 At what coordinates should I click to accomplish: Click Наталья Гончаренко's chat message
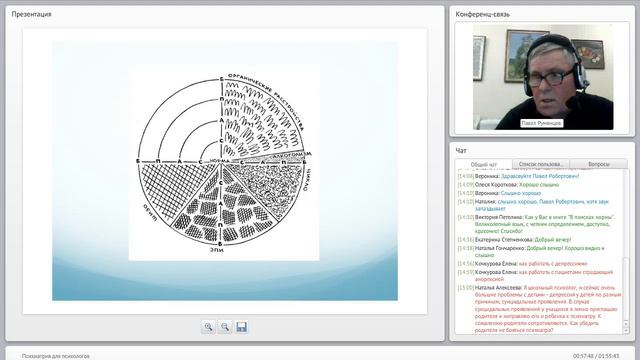pyautogui.click(x=531, y=251)
